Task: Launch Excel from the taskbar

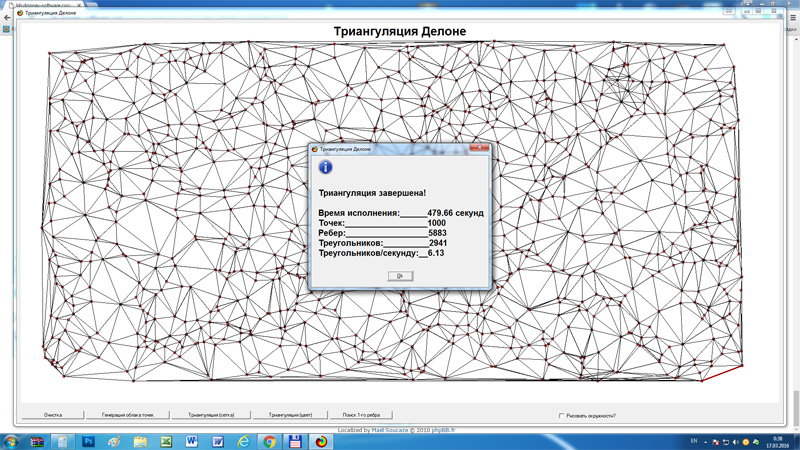Action: tap(166, 441)
